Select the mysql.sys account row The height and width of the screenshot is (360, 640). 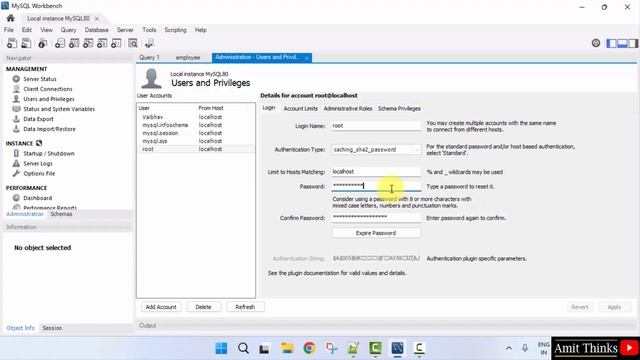click(196, 141)
